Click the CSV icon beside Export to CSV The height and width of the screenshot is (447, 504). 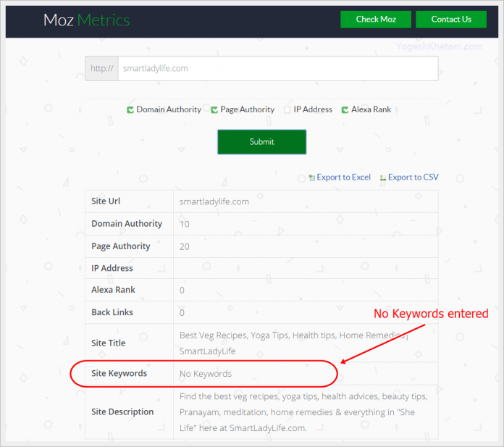point(383,177)
